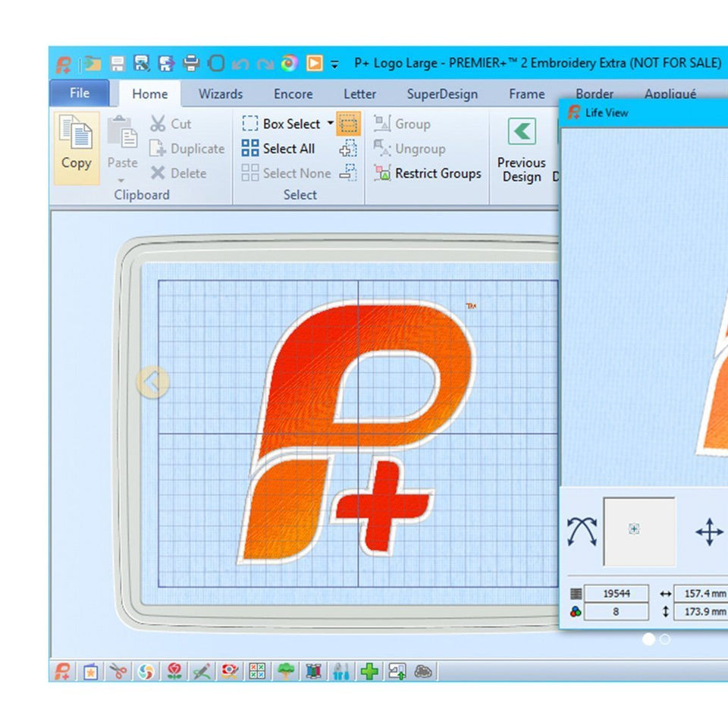Click the green tree icon in the bottom toolbar

coord(286,671)
